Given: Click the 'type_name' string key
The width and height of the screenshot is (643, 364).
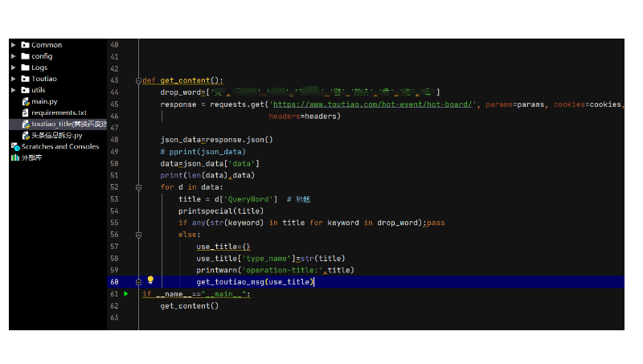Looking at the screenshot, I should click(267, 259).
